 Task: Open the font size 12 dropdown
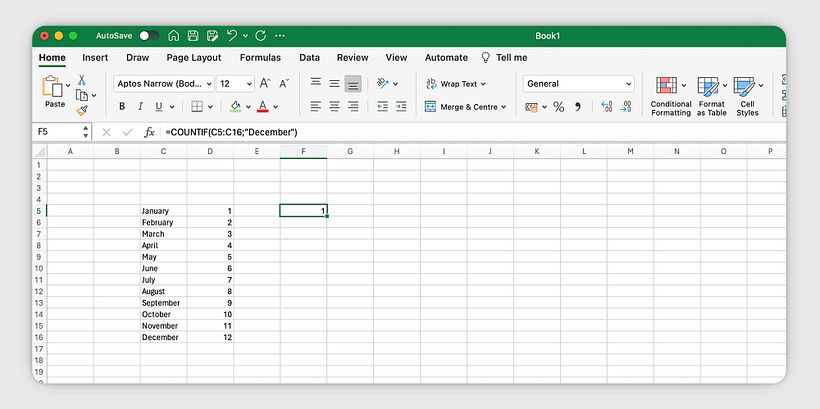point(235,84)
